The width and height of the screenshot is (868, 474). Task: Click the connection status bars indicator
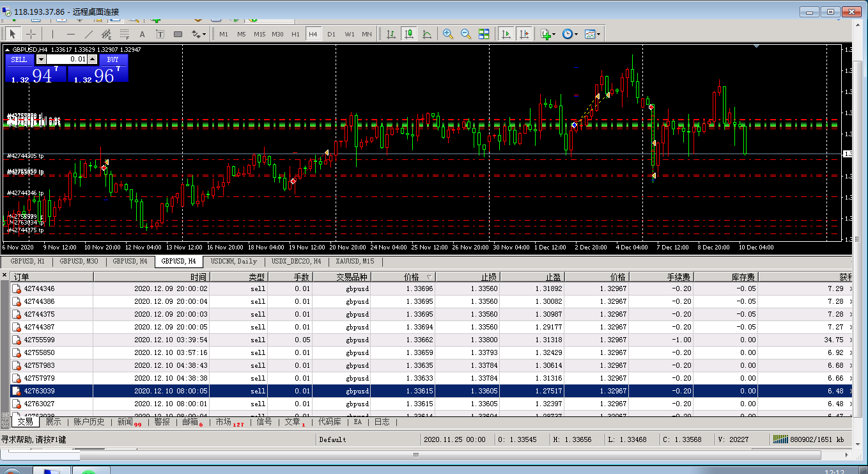point(781,439)
